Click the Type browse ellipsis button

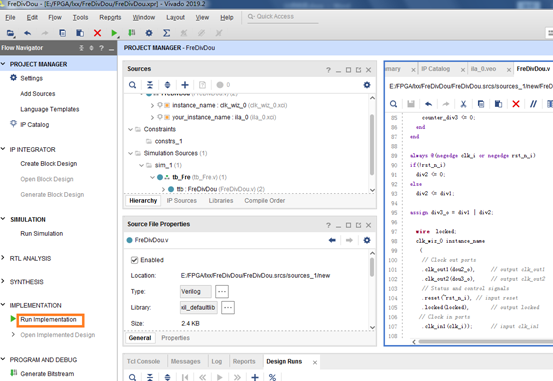click(222, 291)
